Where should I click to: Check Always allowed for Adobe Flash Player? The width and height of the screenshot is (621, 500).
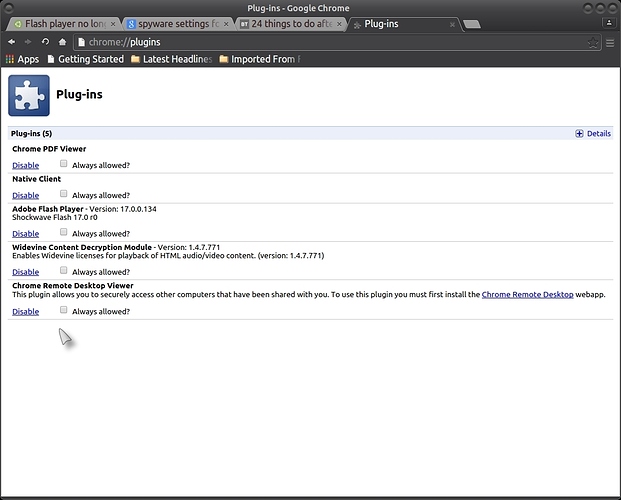pos(63,232)
